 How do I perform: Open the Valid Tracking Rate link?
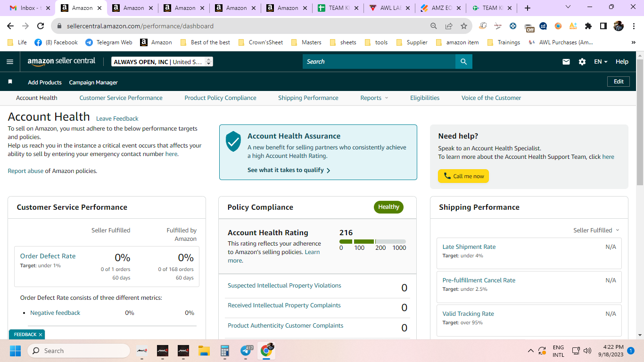pos(468,314)
